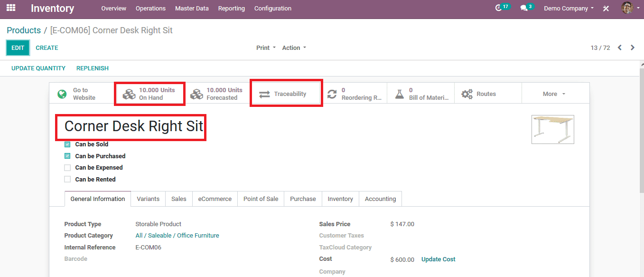Viewport: 644px width, 277px height.
Task: Click the 13 / 72 pager counter
Action: pos(600,48)
